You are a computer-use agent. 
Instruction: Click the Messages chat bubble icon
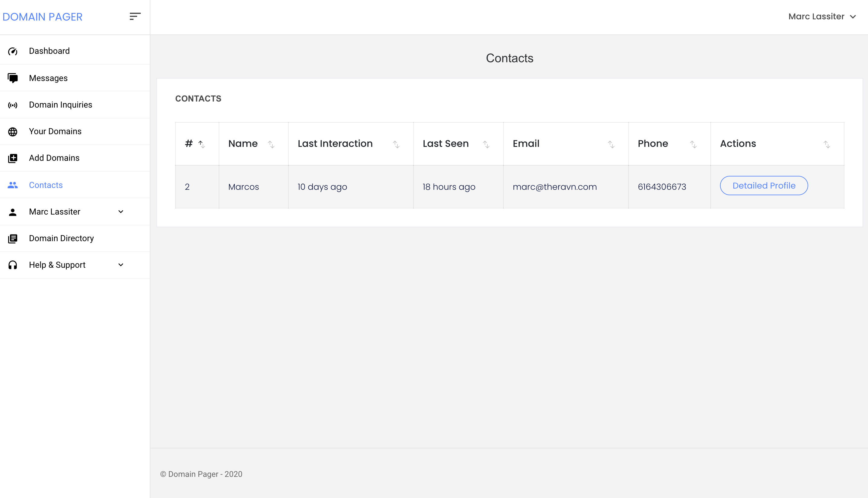click(x=13, y=78)
